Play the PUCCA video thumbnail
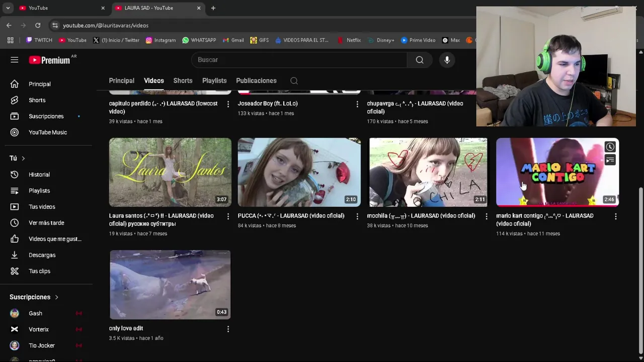The width and height of the screenshot is (644, 362). point(299,172)
